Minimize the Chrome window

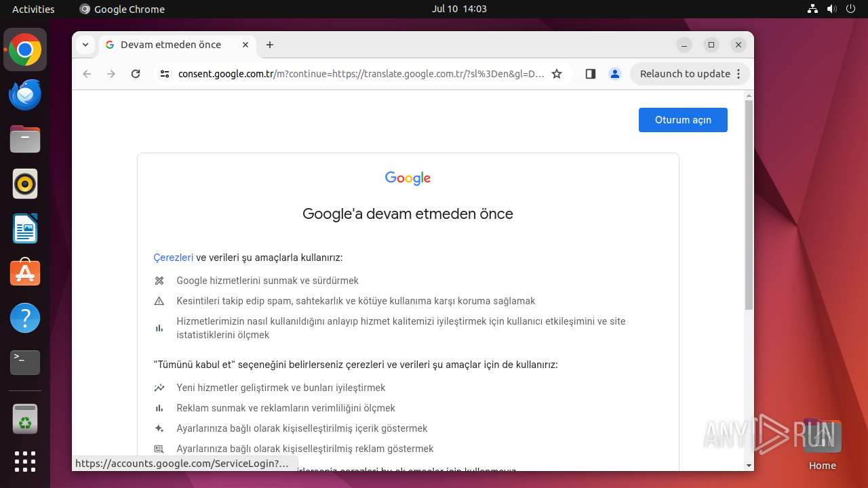click(x=684, y=45)
